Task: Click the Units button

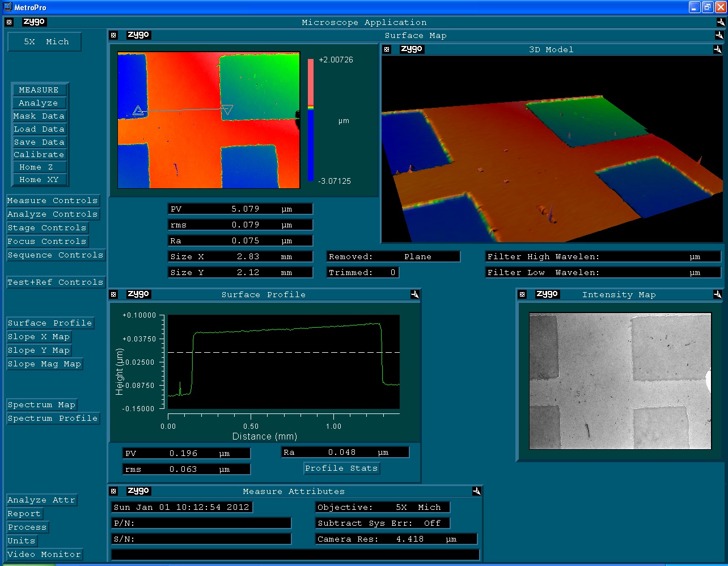Action: [x=22, y=541]
